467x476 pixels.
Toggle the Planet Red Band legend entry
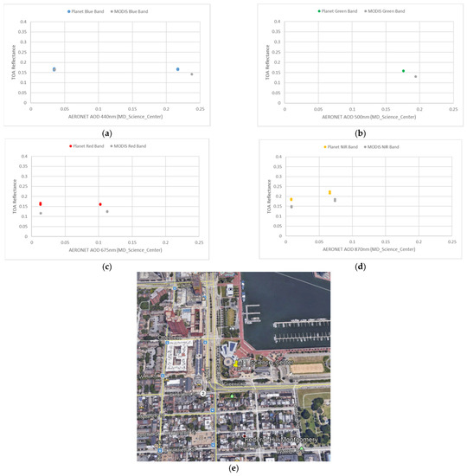click(86, 146)
